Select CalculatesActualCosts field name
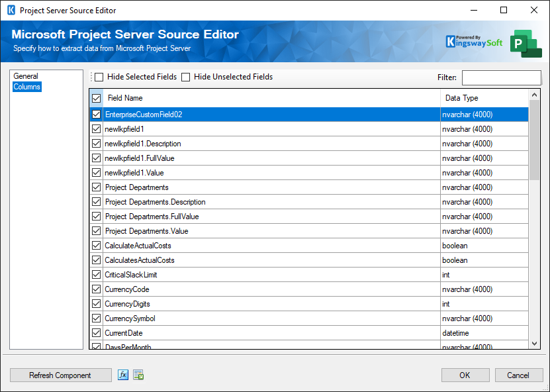This screenshot has height=392, width=550. point(271,260)
